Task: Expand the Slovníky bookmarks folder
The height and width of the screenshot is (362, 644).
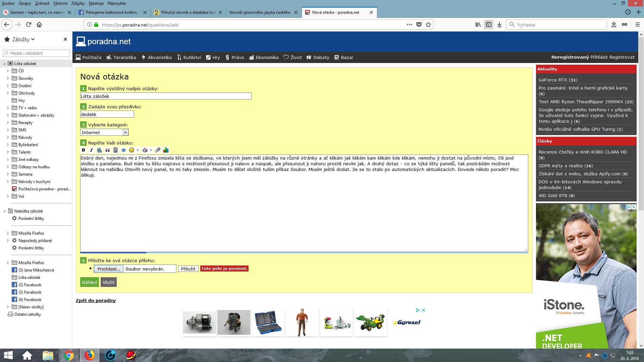Action: 8,78
